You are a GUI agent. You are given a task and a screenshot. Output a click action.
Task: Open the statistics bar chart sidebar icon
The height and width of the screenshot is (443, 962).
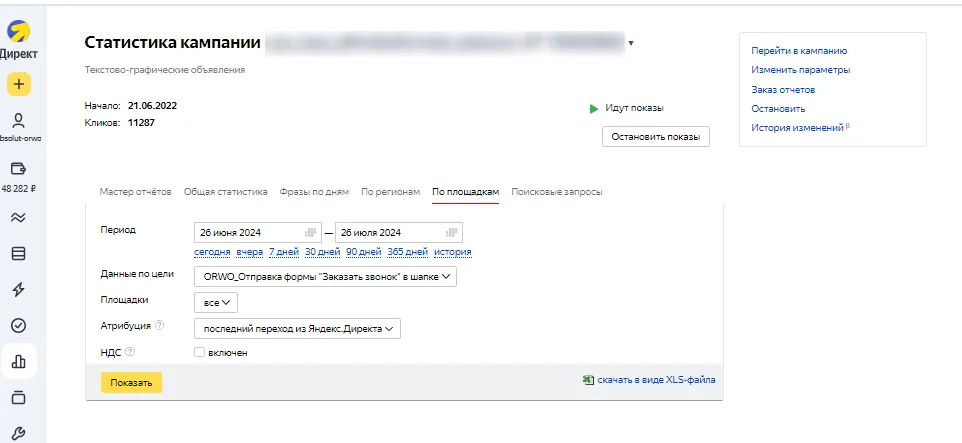tap(19, 361)
